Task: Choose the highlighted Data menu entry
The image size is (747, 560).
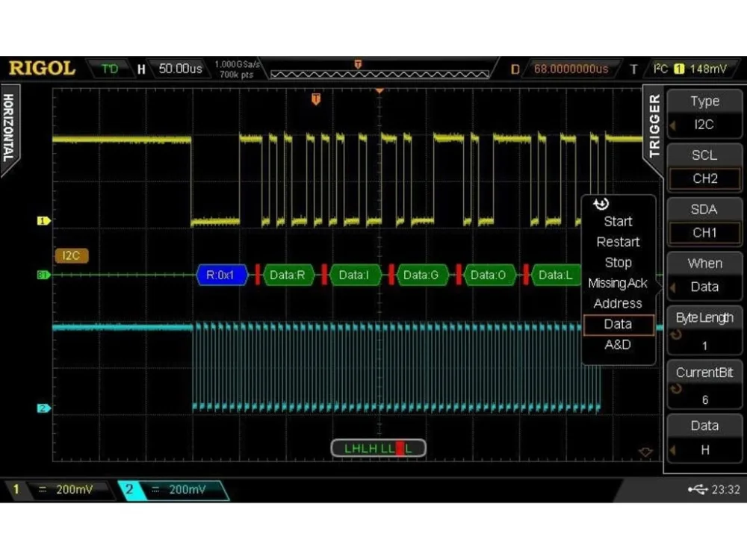Action: 619,324
